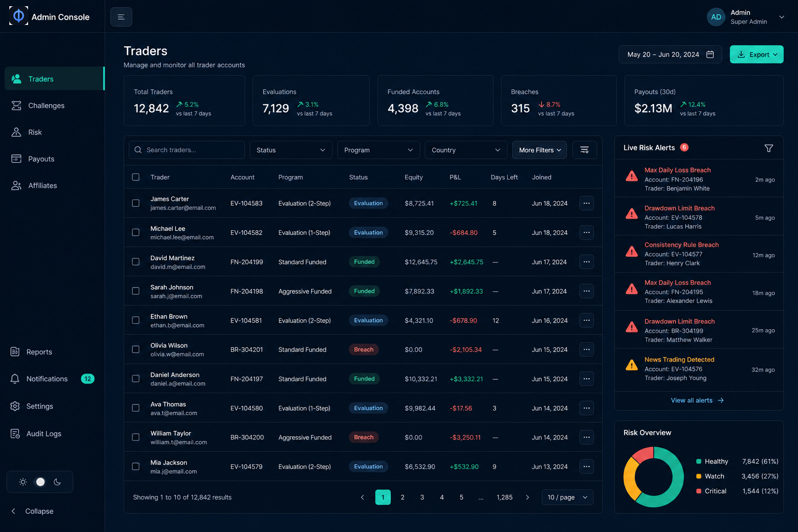The image size is (798, 532).
Task: Open the May 20 – Jun 20, 2024 date range picker
Action: (x=670, y=55)
